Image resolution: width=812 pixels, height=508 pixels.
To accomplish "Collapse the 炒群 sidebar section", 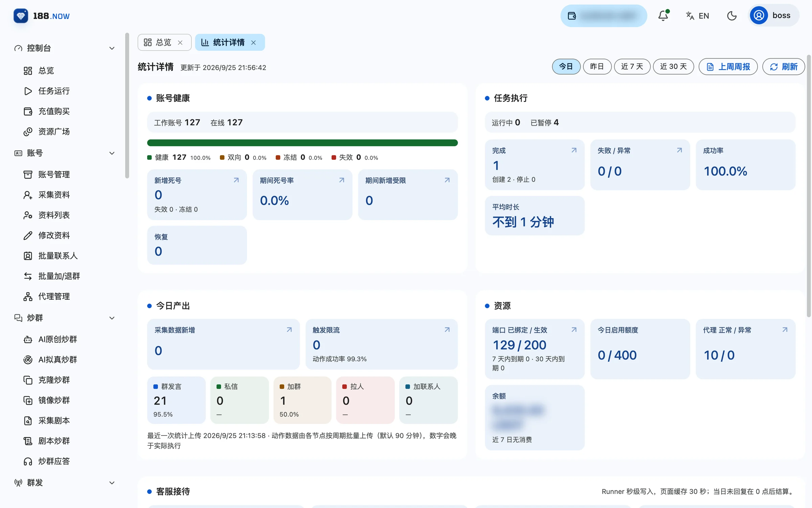I will (x=112, y=318).
